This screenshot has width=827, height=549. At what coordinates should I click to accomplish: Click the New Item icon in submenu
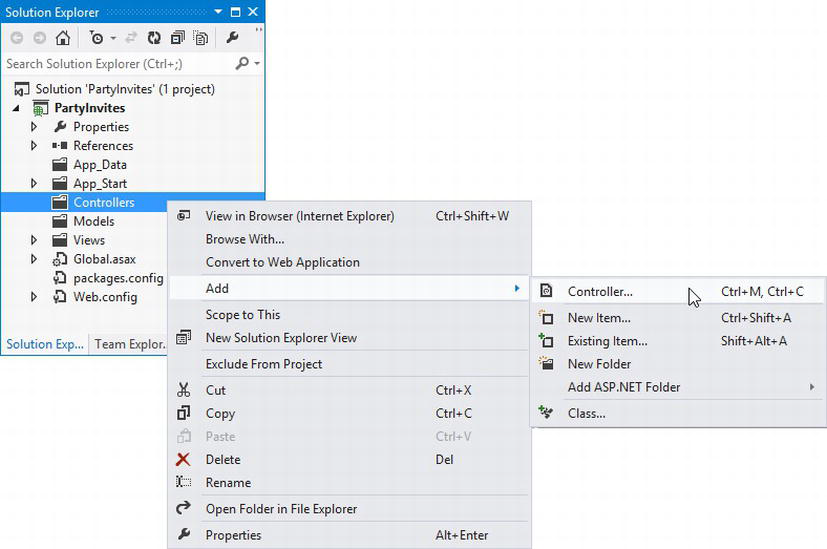(546, 318)
